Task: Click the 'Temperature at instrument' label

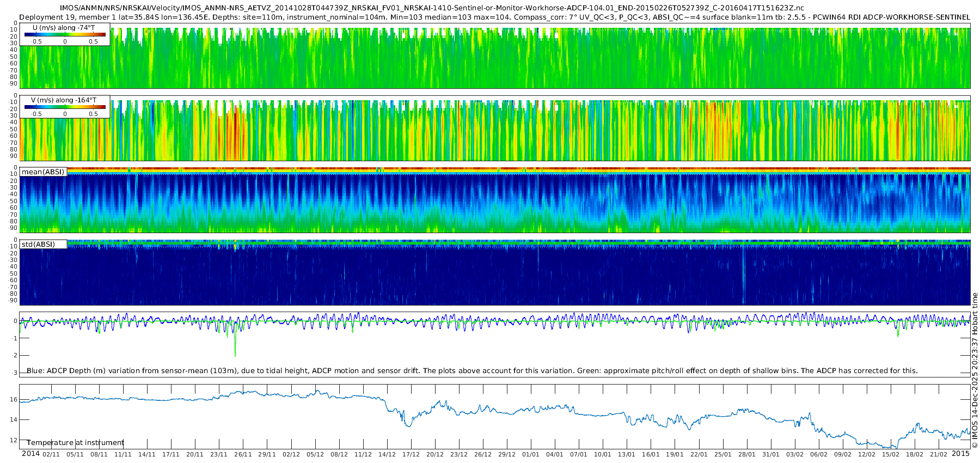Action: click(75, 443)
